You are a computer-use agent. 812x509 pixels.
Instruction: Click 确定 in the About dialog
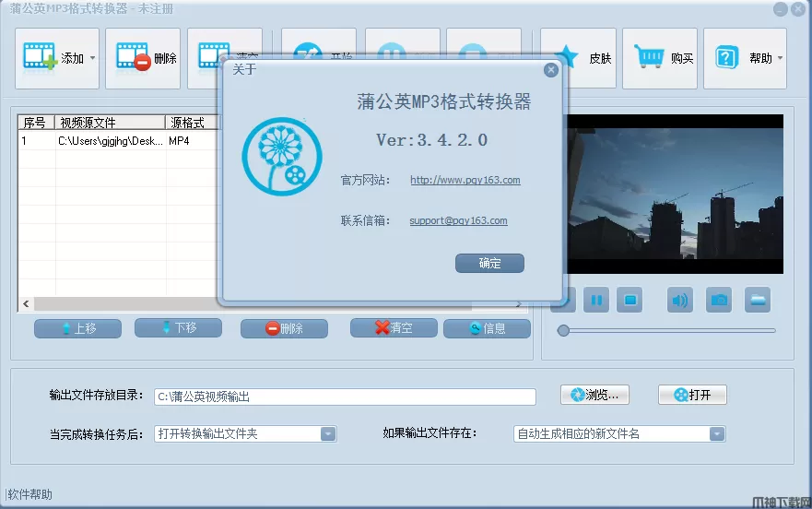489,264
